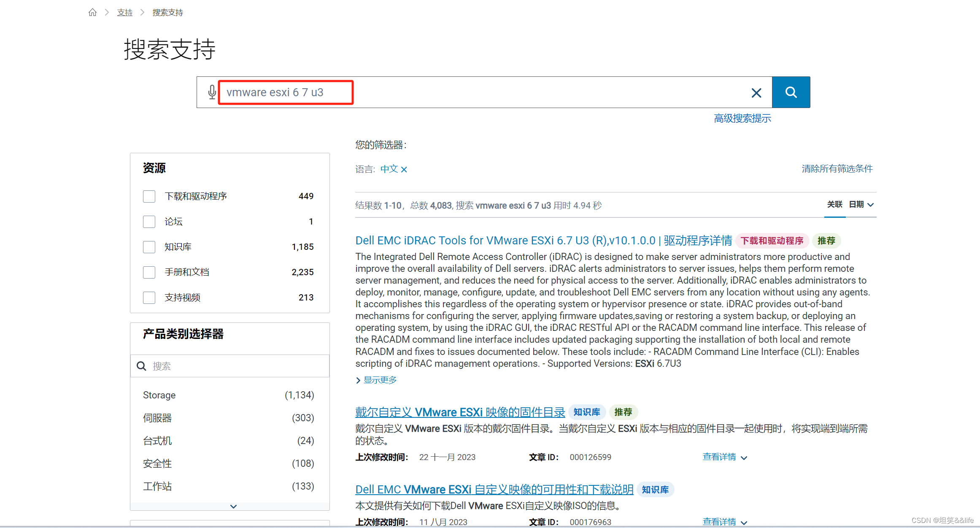Tick the 支持视频 checkbox
Viewport: 980px width, 528px height.
[149, 298]
